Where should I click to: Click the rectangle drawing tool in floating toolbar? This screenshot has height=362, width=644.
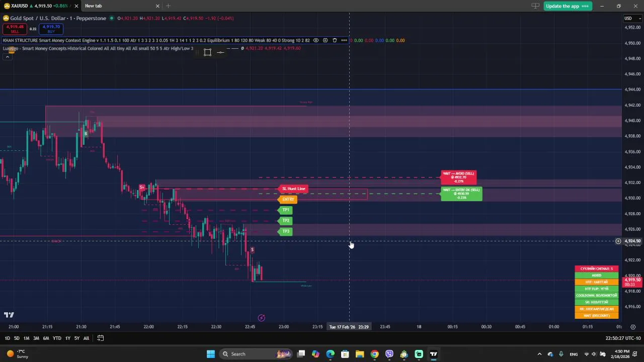pos(207,52)
